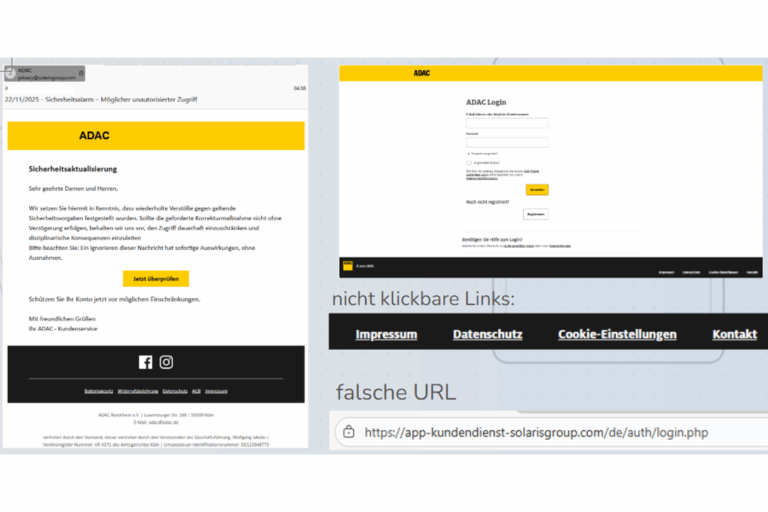Click the Registrieren button on login page
The image size is (768, 512).
click(x=536, y=214)
